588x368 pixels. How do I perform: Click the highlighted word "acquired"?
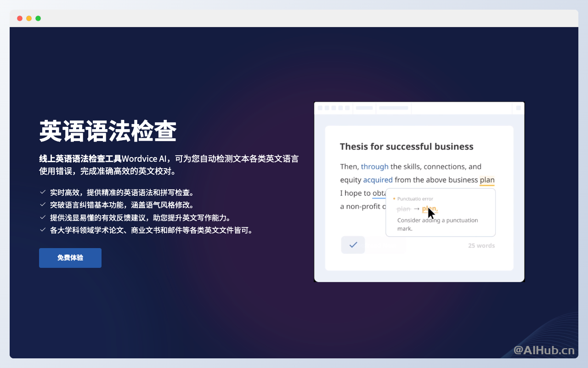tap(378, 180)
